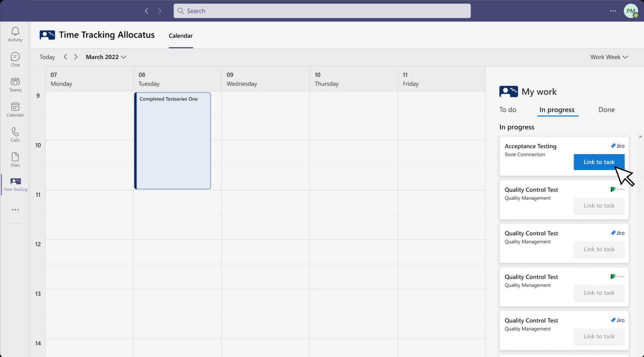Open Teams in the sidebar
The width and height of the screenshot is (644, 357).
(x=15, y=85)
